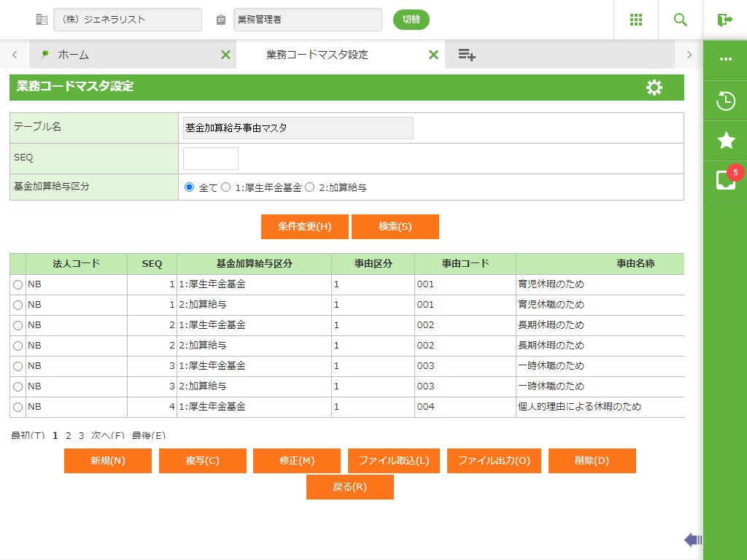Open the inbox icon with 5 badge

click(725, 180)
